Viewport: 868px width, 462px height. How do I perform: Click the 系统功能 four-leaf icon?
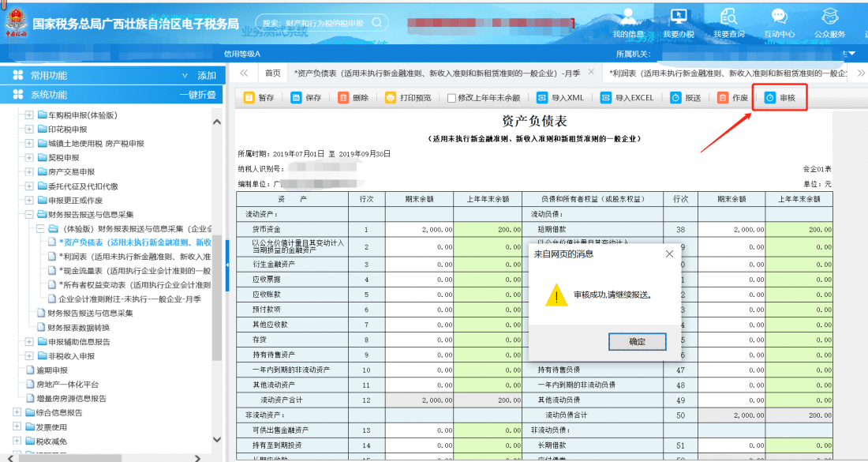click(x=18, y=95)
